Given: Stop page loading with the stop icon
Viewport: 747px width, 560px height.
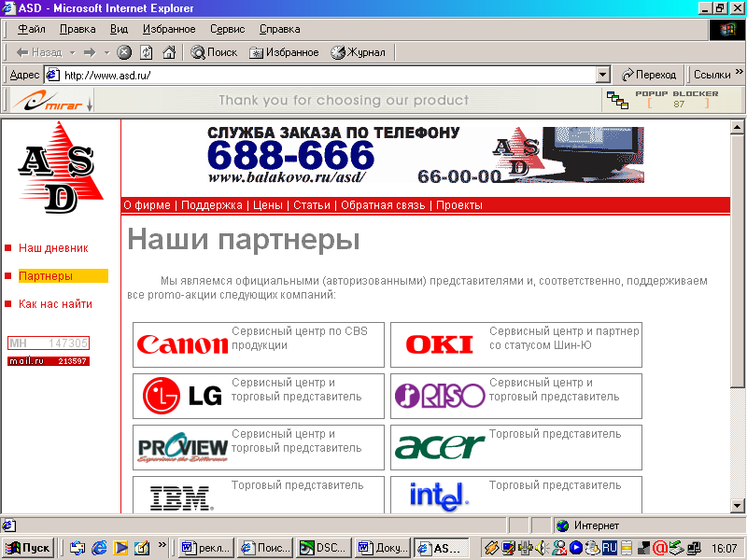Looking at the screenshot, I should [x=124, y=52].
